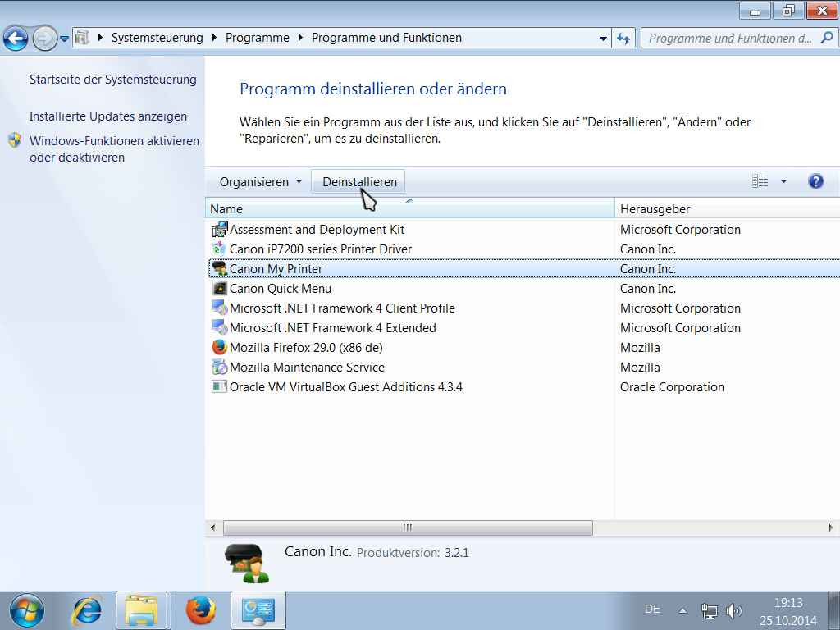Click the shield icon beside Windows-Funktionen
Screen dimensions: 840x630
15,140
